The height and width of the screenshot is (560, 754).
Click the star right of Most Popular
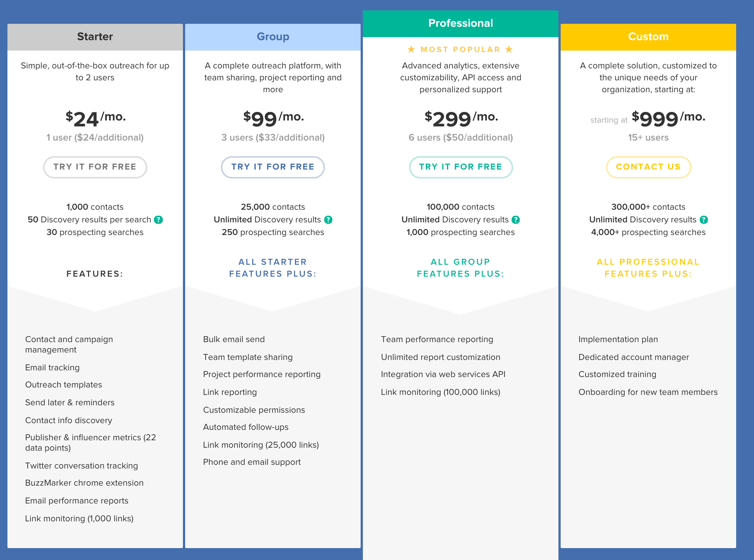click(x=509, y=49)
